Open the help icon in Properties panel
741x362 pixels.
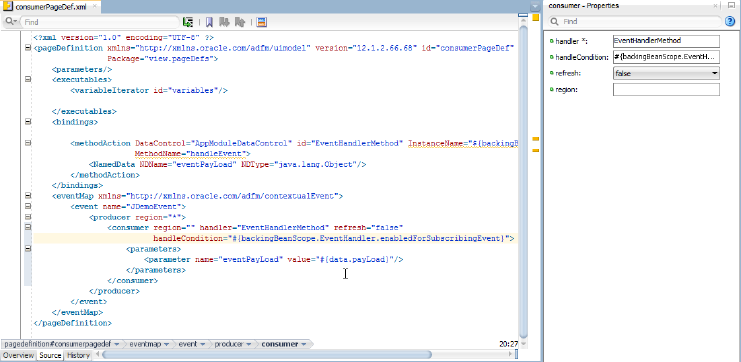729,21
